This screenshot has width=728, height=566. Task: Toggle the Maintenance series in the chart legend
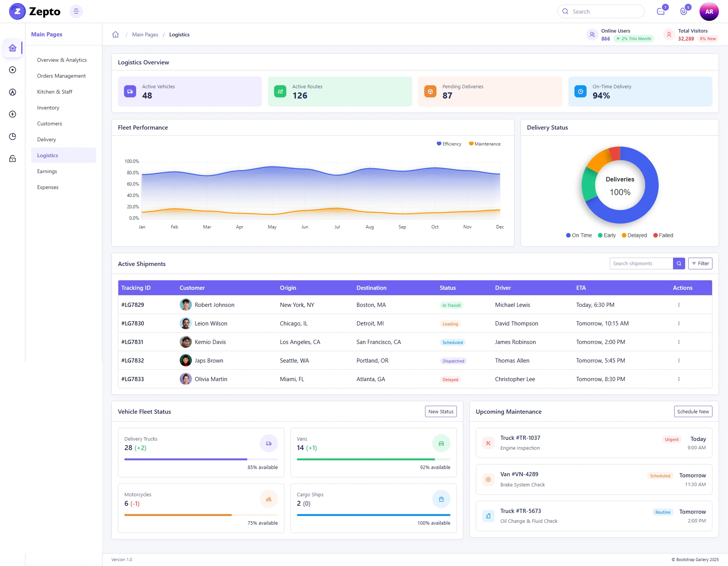tap(485, 144)
